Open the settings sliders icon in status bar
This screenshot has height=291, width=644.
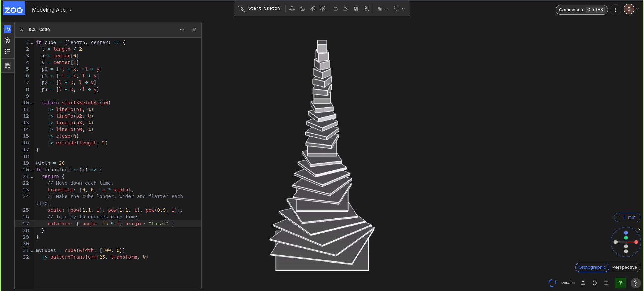tap(606, 283)
